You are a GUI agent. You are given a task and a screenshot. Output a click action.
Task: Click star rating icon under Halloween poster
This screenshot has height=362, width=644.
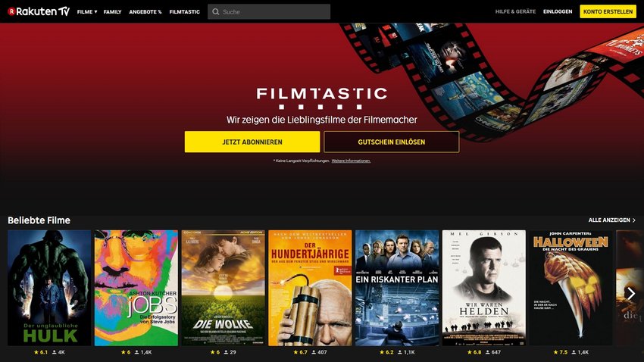(555, 352)
